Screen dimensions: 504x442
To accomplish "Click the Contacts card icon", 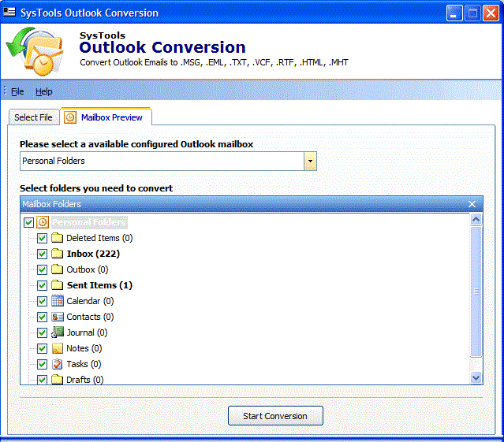I will coord(58,317).
